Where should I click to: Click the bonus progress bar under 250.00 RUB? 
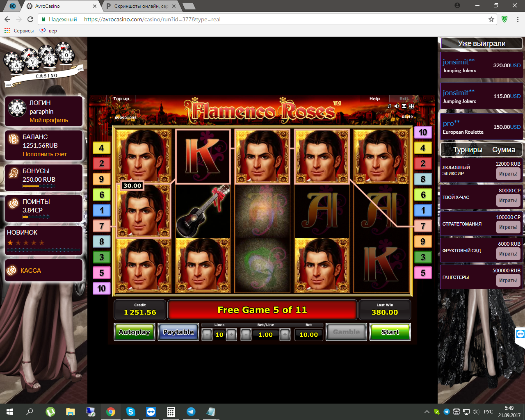point(39,186)
